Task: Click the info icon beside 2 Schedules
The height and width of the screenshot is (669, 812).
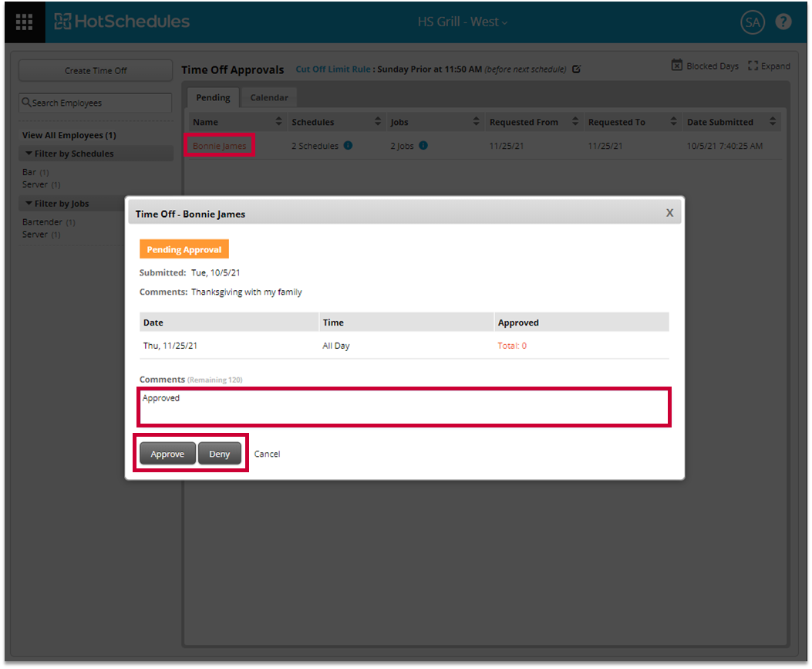Action: tap(348, 145)
